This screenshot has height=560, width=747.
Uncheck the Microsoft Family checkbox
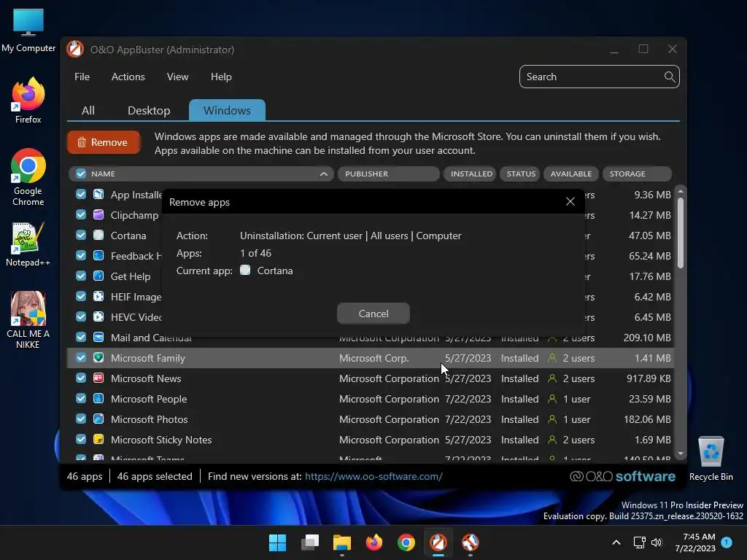click(x=81, y=358)
